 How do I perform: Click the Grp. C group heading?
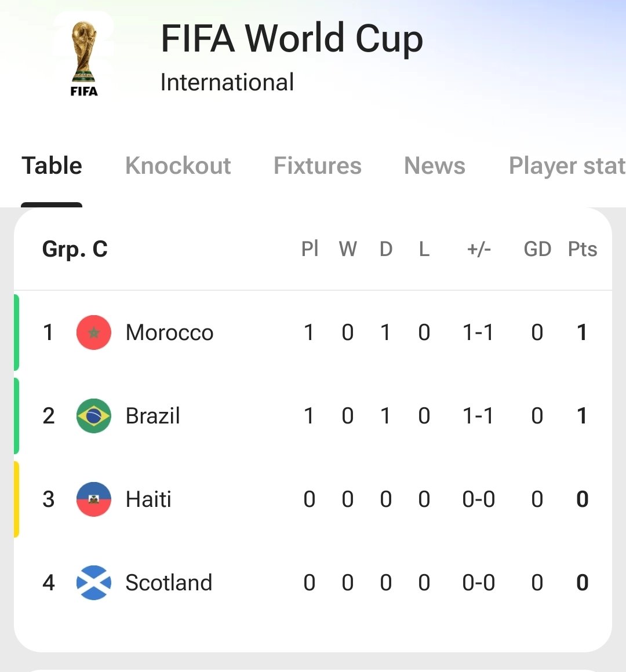click(75, 249)
